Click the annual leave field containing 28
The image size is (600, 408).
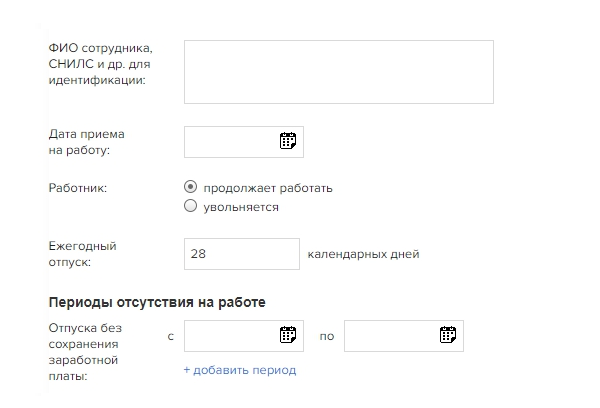pos(241,254)
